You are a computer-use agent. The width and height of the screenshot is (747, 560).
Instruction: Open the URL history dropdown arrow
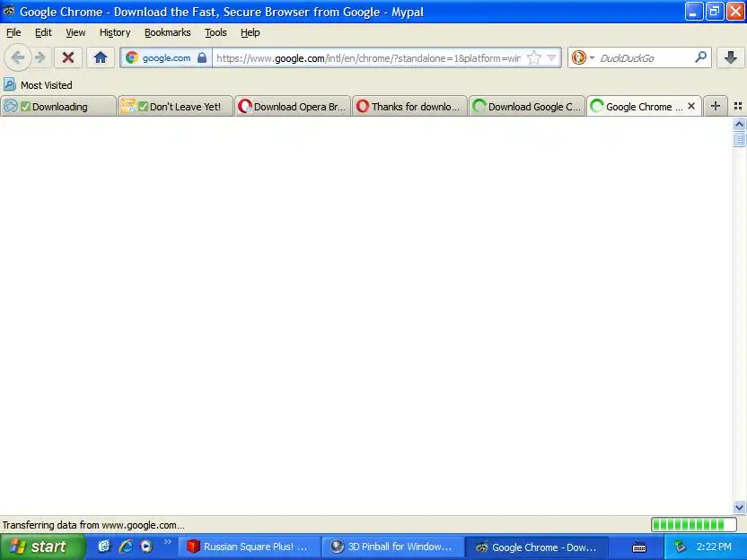pos(551,58)
